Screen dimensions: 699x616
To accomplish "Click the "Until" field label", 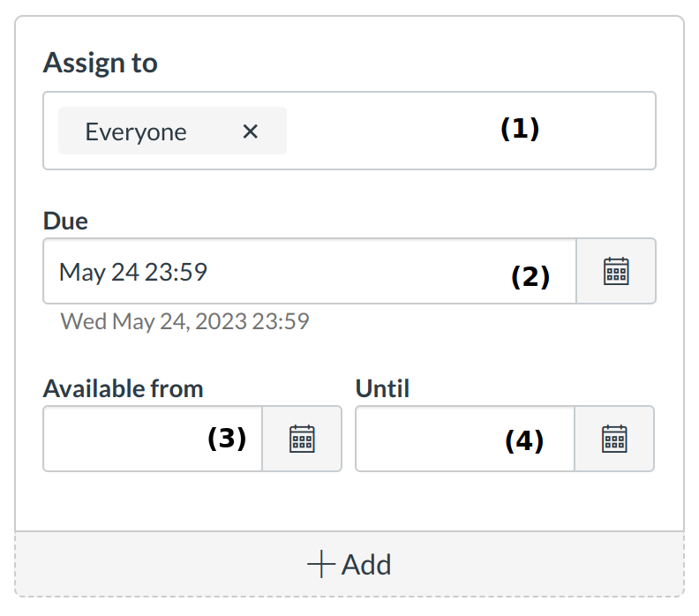I will [x=382, y=388].
